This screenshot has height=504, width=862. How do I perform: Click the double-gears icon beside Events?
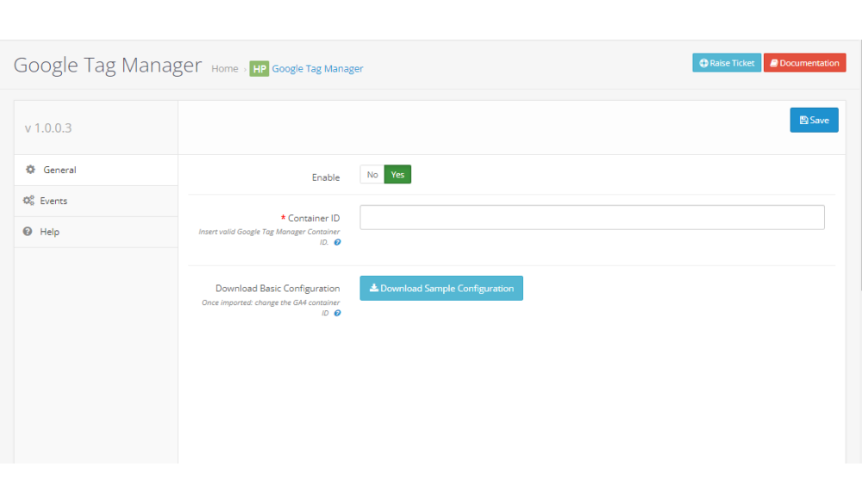[x=28, y=201]
